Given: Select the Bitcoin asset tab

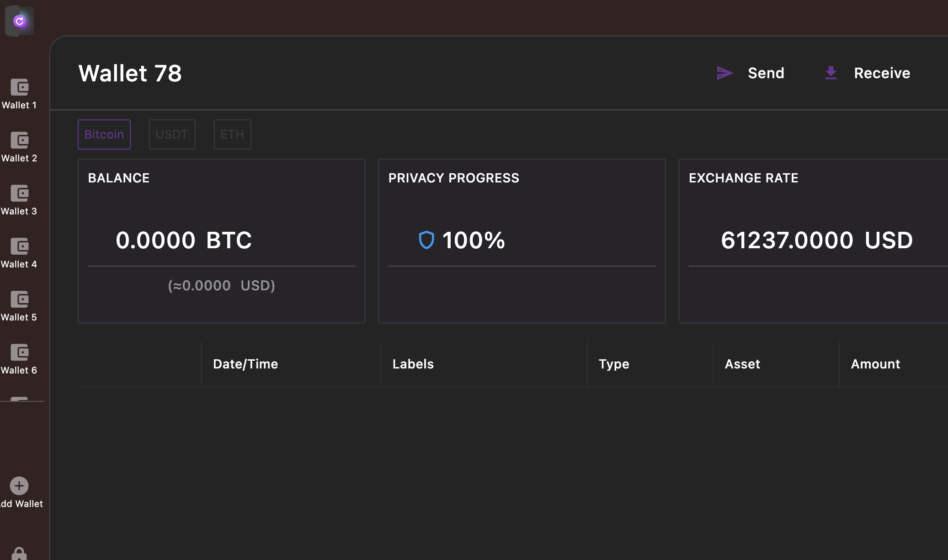Looking at the screenshot, I should point(104,134).
